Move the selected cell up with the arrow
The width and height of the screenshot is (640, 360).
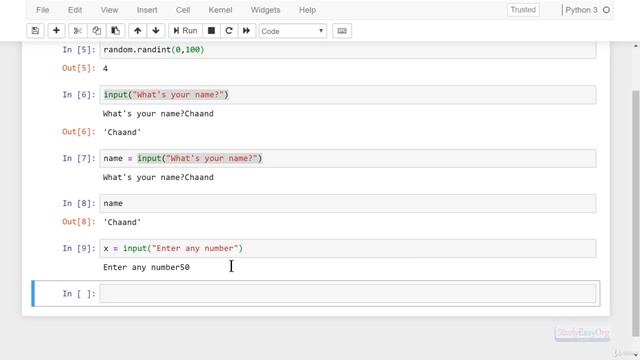tap(138, 31)
